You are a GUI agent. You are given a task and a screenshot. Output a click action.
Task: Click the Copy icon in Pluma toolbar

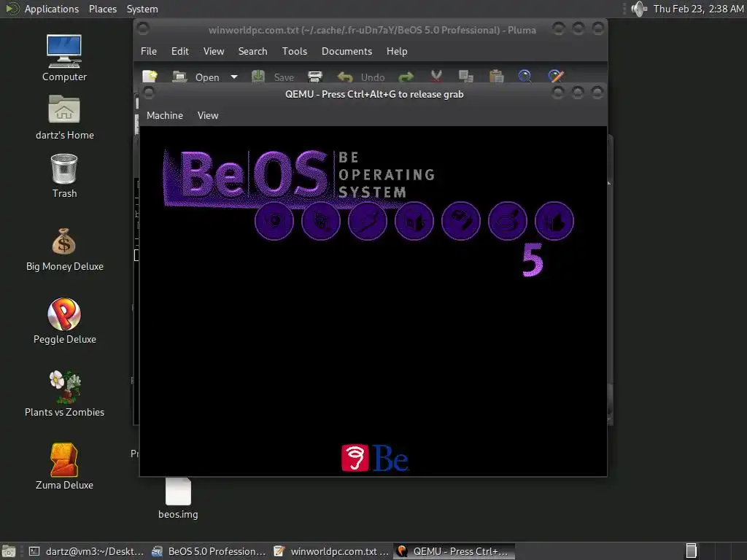465,77
